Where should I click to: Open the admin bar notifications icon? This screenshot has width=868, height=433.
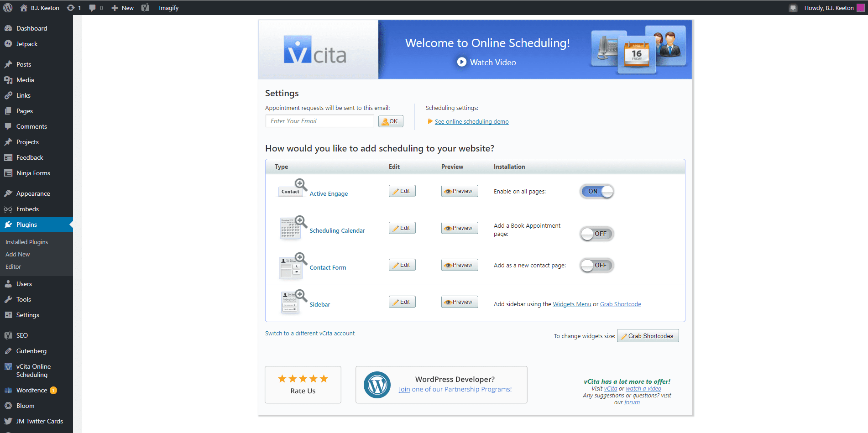pos(793,8)
